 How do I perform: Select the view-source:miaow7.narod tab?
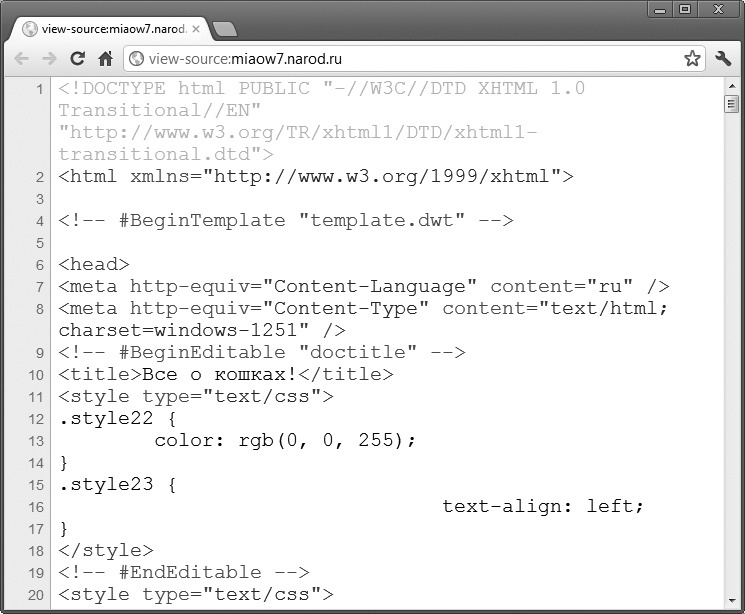pyautogui.click(x=109, y=29)
